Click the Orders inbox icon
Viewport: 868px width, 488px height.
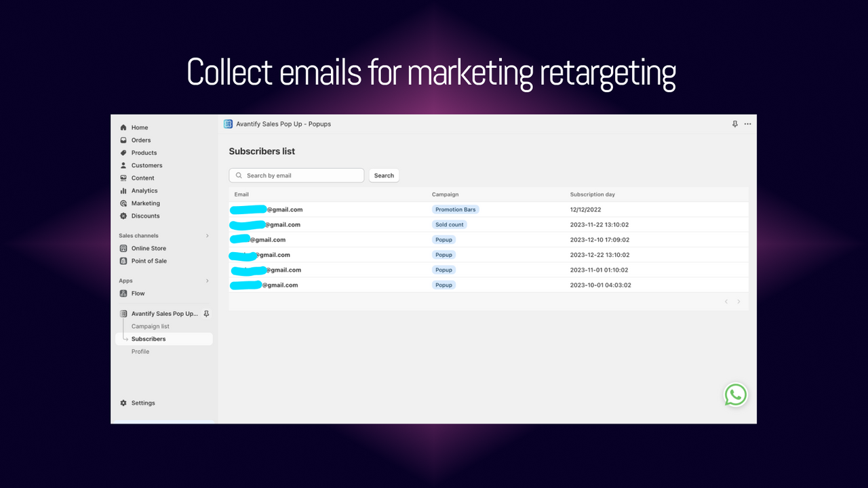123,140
